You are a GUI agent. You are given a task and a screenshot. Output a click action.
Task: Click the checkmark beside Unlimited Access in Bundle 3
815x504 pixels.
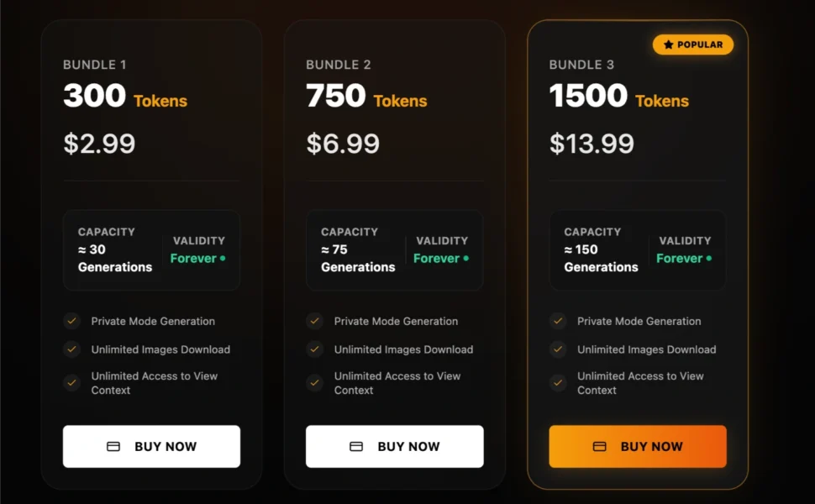pos(558,382)
